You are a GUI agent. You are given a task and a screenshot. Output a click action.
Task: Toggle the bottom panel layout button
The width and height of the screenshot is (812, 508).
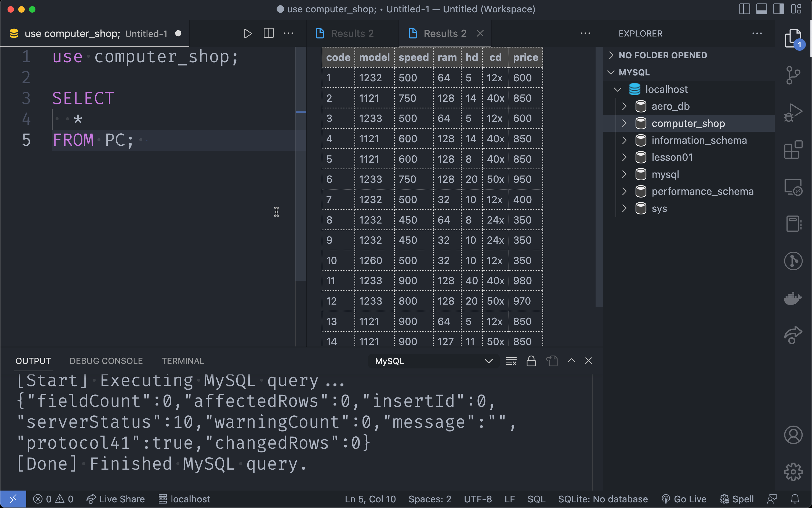click(762, 9)
